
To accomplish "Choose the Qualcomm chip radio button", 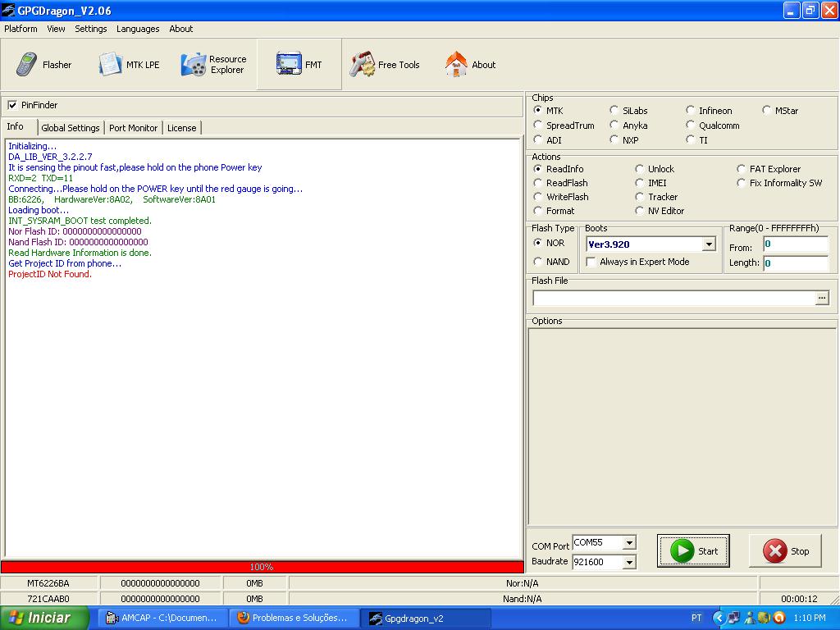I will click(x=691, y=126).
